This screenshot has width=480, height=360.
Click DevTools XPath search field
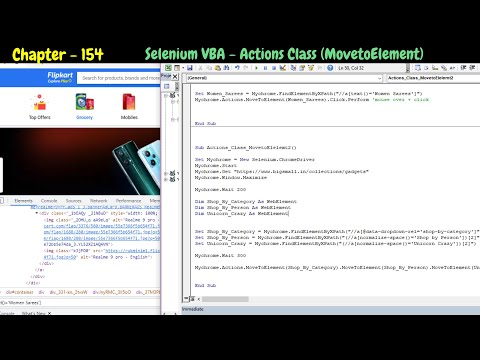[x=80, y=303]
